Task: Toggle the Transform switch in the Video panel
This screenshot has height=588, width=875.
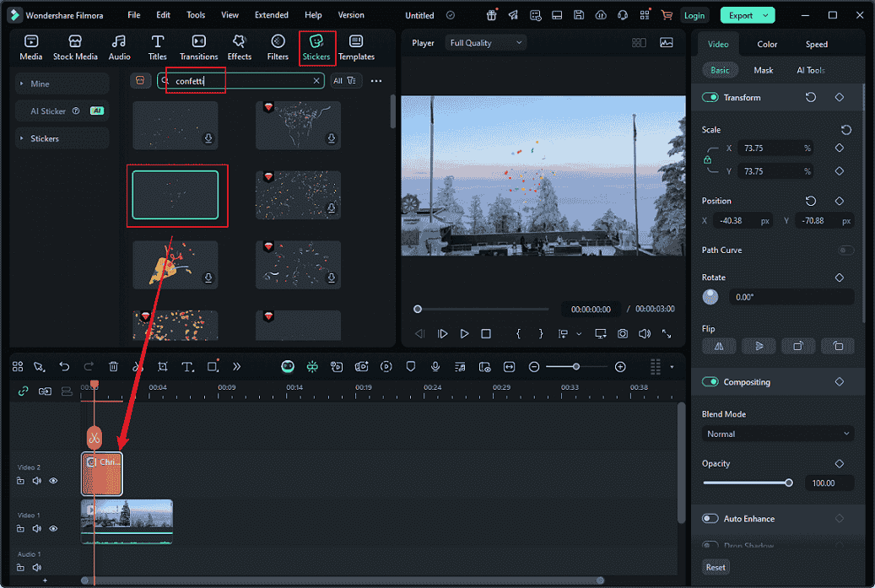Action: (x=710, y=97)
